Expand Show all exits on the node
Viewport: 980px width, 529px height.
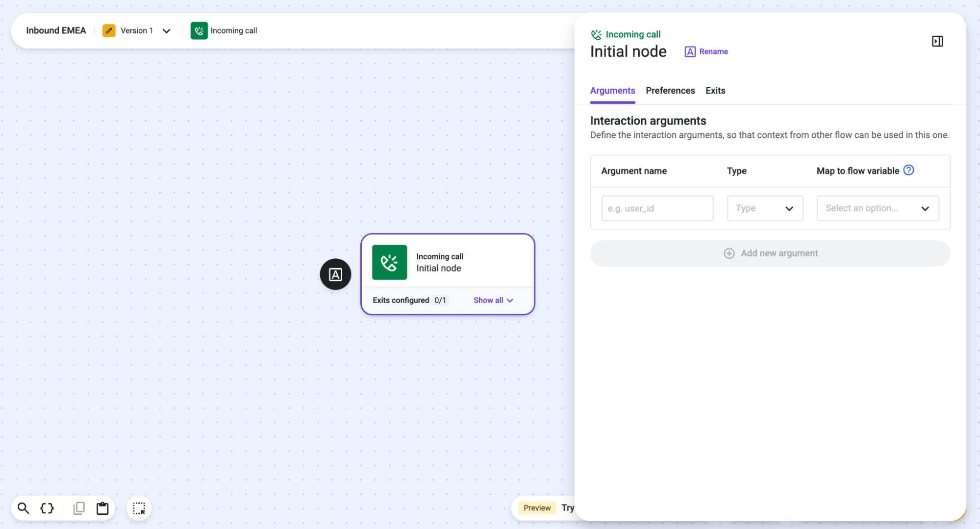(x=493, y=300)
